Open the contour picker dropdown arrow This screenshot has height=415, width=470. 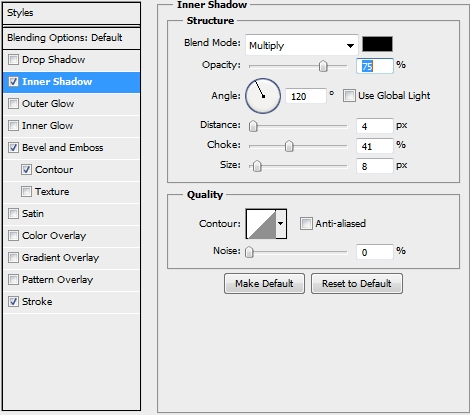point(281,224)
